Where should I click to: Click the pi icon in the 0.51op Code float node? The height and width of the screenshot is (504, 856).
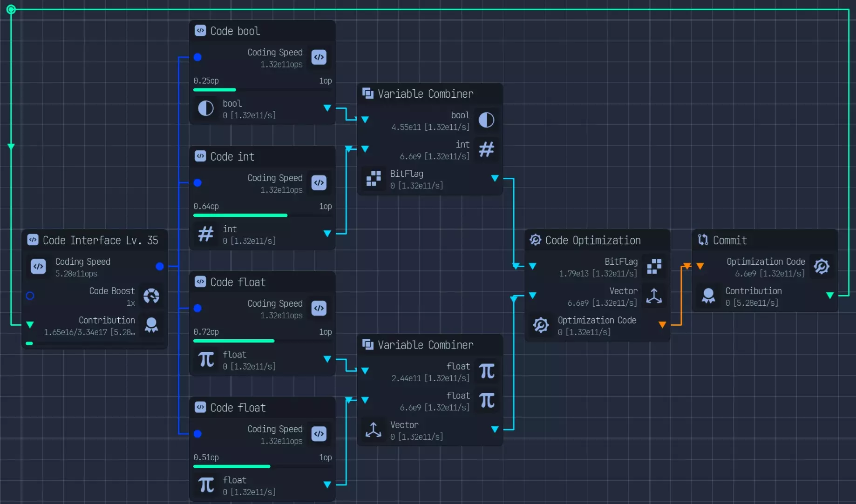(206, 485)
